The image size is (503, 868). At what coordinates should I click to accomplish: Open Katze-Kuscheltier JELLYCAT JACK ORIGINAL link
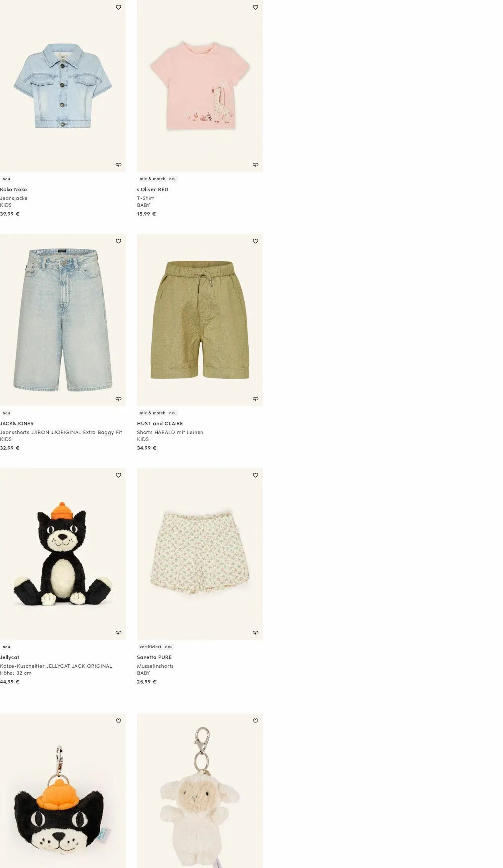point(56,666)
